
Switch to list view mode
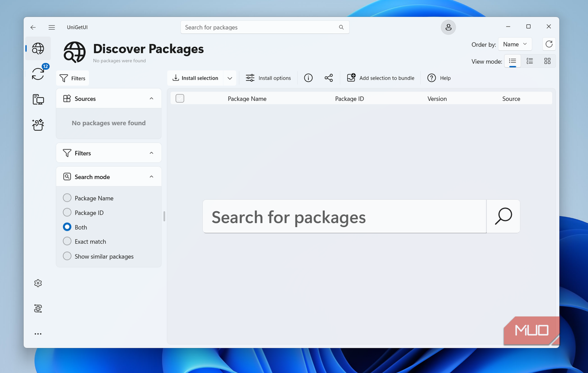(512, 61)
